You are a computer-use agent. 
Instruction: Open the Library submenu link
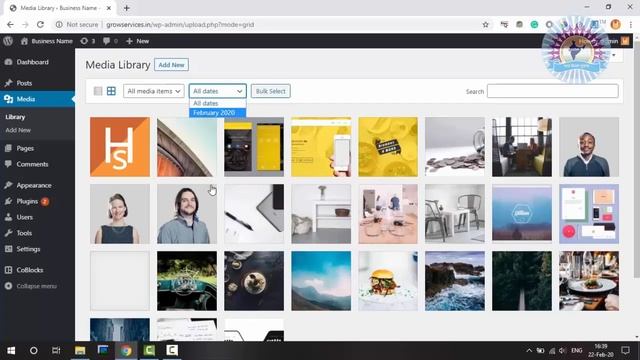(x=15, y=117)
